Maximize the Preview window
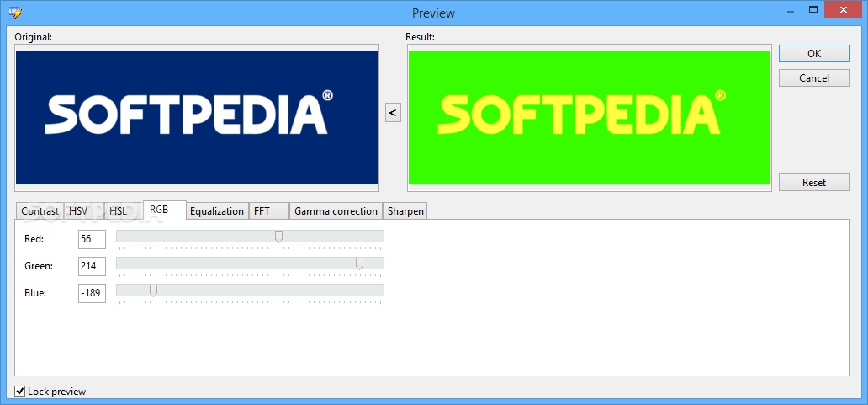868x405 pixels. (x=813, y=9)
